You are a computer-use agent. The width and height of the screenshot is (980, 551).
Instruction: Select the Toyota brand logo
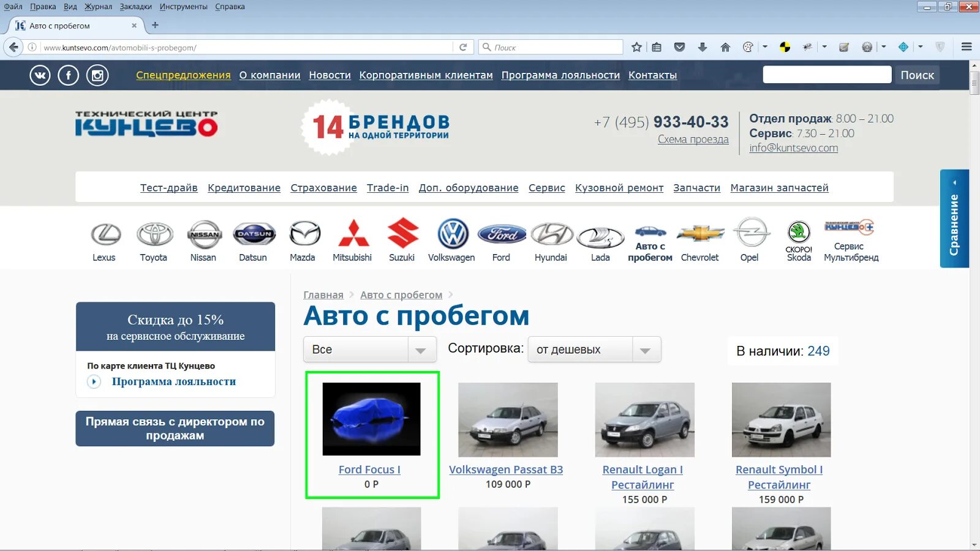click(154, 234)
